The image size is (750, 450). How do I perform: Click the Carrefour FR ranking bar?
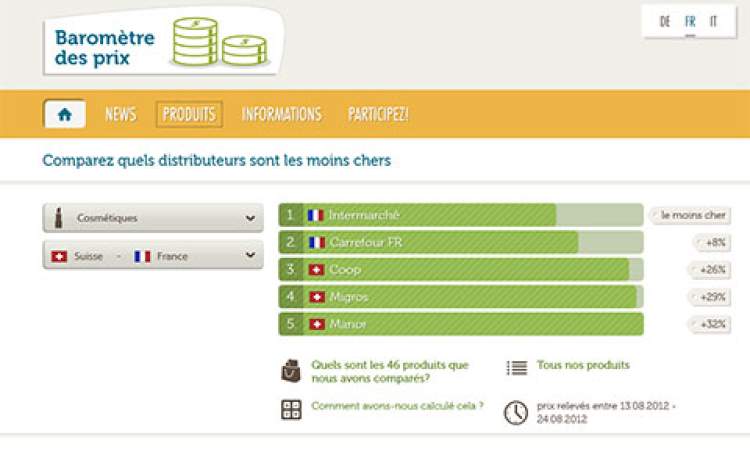[461, 242]
